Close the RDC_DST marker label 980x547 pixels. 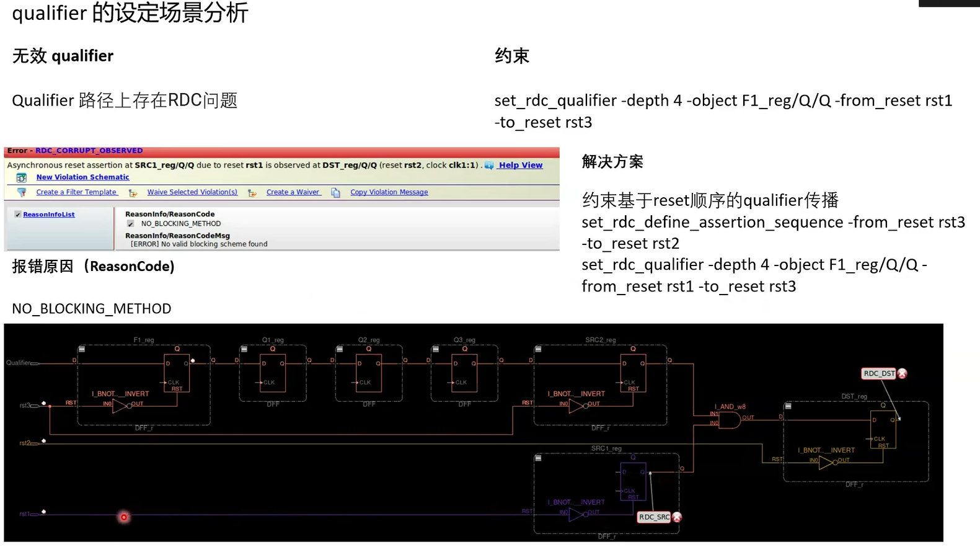click(x=903, y=373)
